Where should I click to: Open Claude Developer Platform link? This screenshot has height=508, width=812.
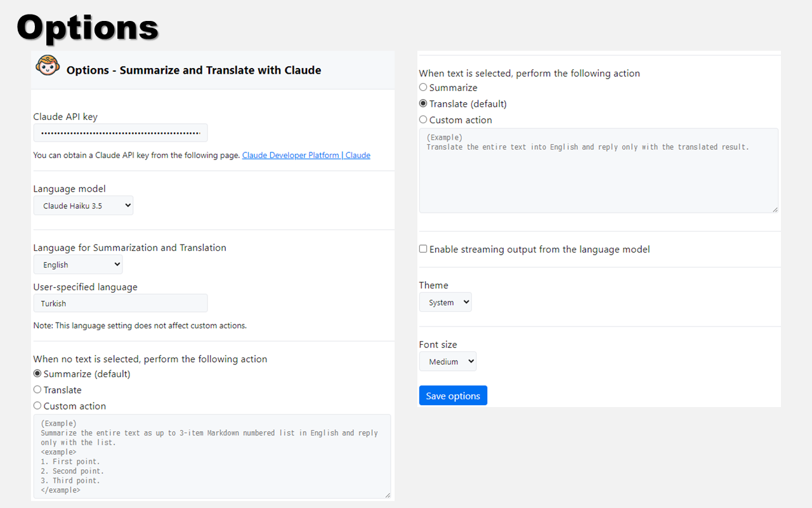pyautogui.click(x=306, y=155)
